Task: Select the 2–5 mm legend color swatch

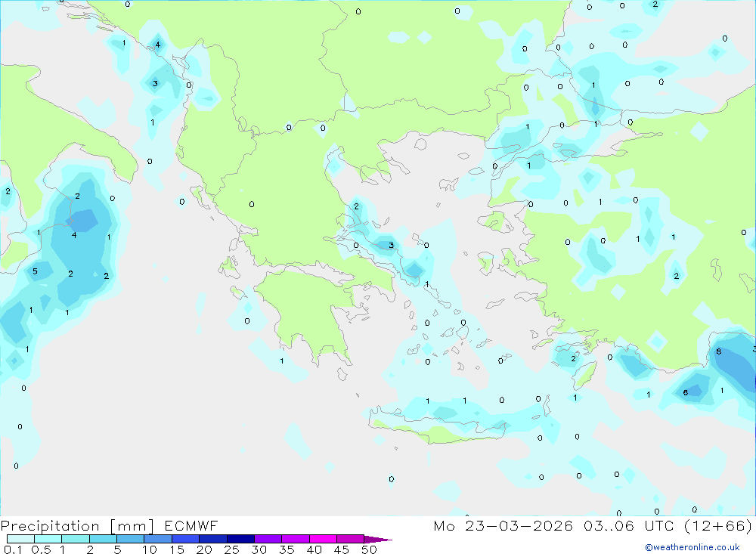Action: click(x=103, y=539)
